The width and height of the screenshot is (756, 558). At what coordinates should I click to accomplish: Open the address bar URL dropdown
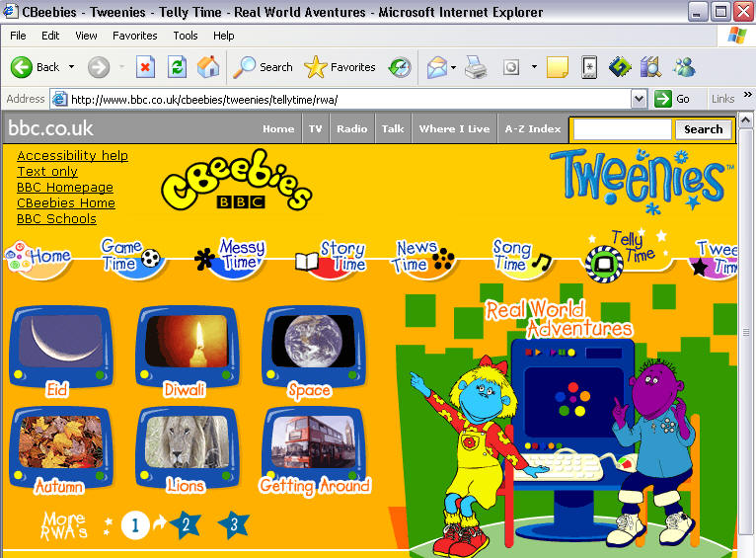tap(637, 99)
